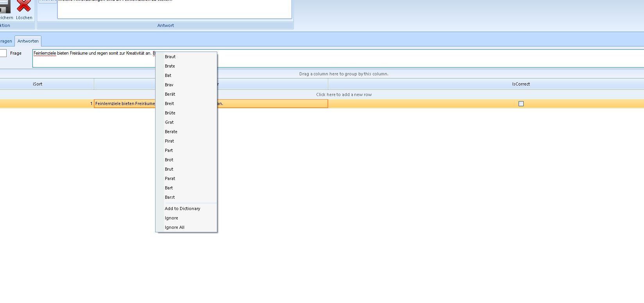The image size is (644, 303).
Task: Click the Ignore menu entry
Action: (x=172, y=218)
